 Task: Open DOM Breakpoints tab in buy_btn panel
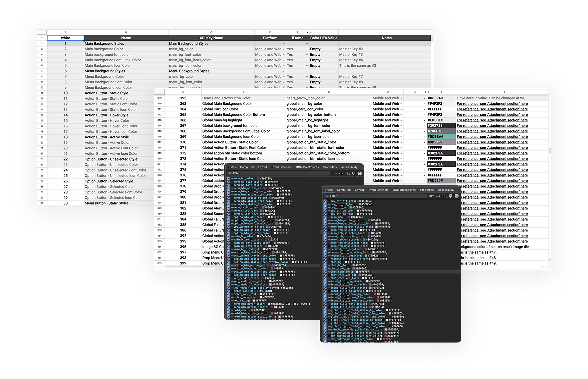click(404, 190)
